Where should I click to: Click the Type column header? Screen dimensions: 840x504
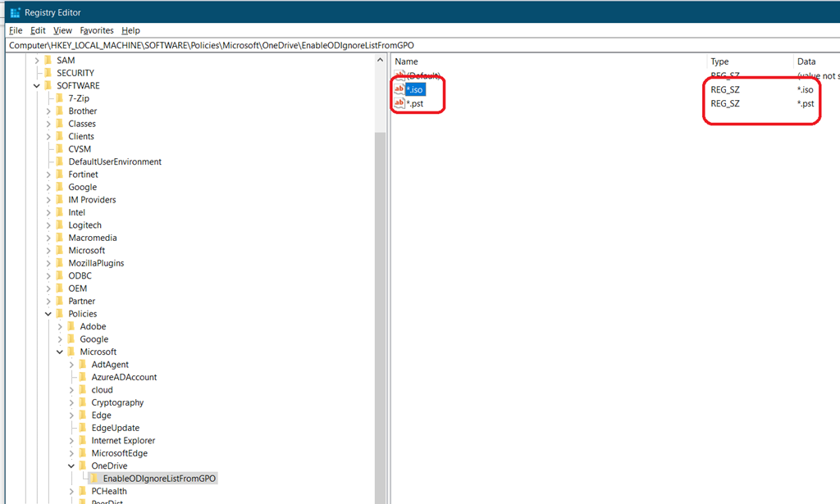[749, 61]
